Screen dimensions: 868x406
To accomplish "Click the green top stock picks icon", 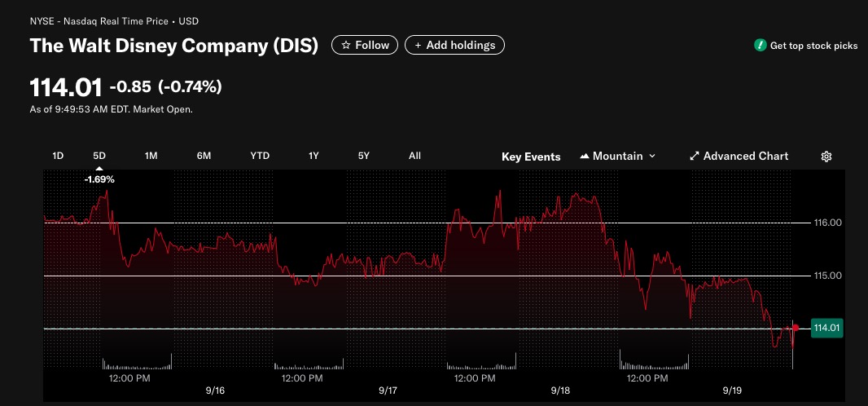I will tap(760, 46).
